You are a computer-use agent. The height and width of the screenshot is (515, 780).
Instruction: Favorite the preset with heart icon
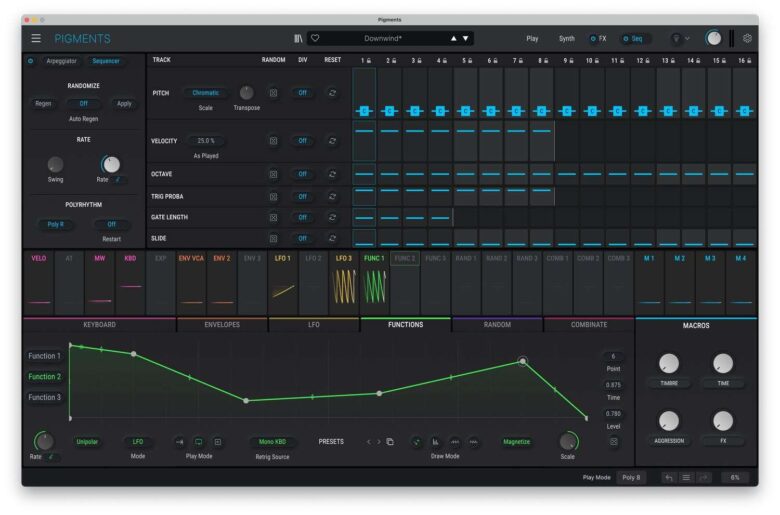coord(315,38)
